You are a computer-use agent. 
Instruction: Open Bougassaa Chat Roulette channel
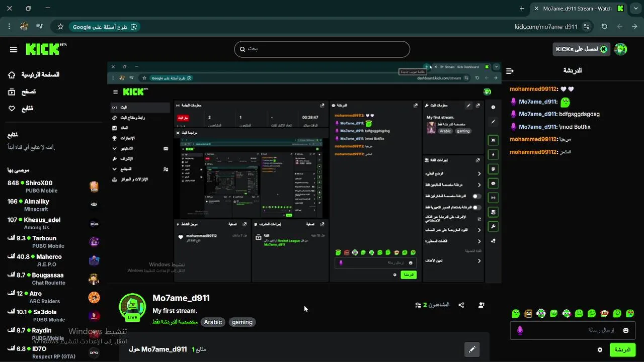click(x=53, y=279)
